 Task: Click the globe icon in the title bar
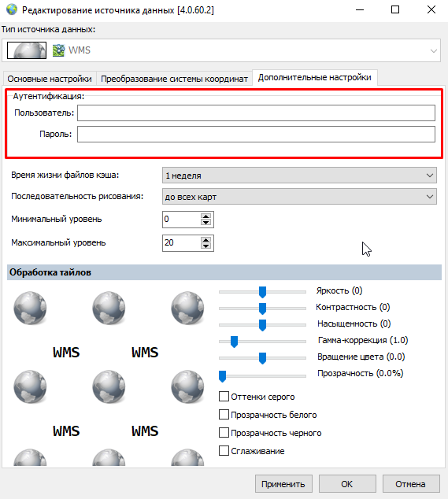click(12, 9)
